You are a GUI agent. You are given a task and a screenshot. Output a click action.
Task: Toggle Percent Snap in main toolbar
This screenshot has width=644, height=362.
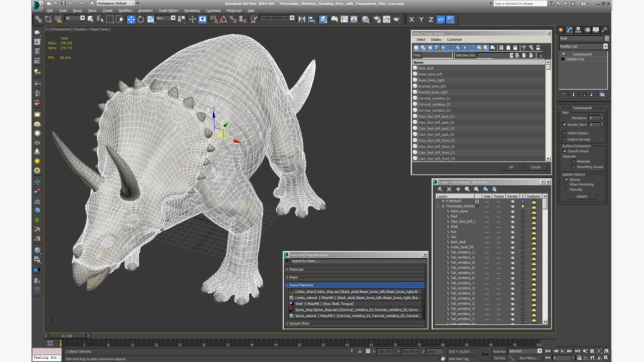point(233,19)
